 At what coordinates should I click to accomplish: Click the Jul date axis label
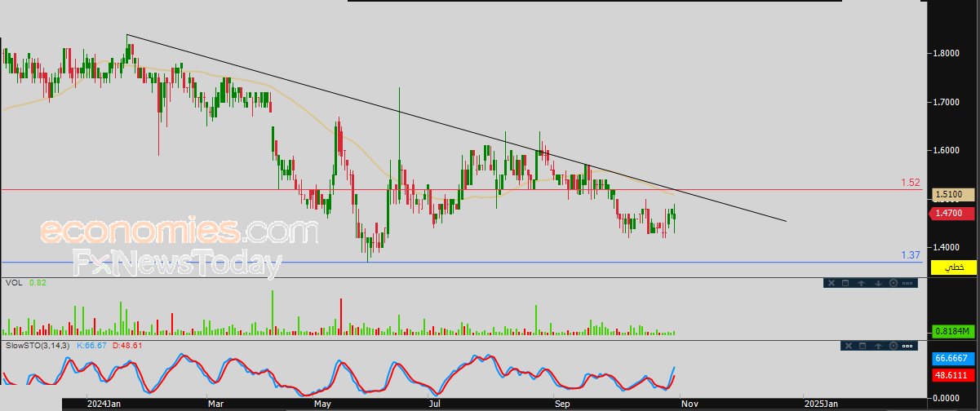click(x=436, y=403)
